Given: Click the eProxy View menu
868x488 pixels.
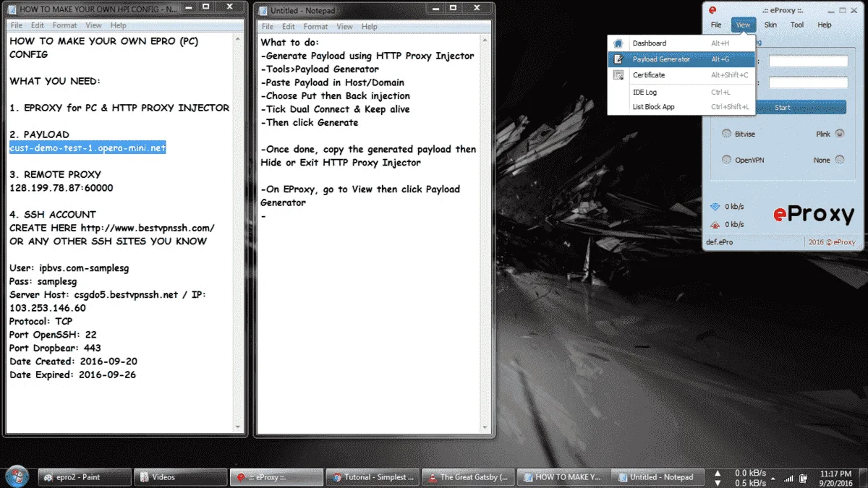Looking at the screenshot, I should tap(743, 25).
